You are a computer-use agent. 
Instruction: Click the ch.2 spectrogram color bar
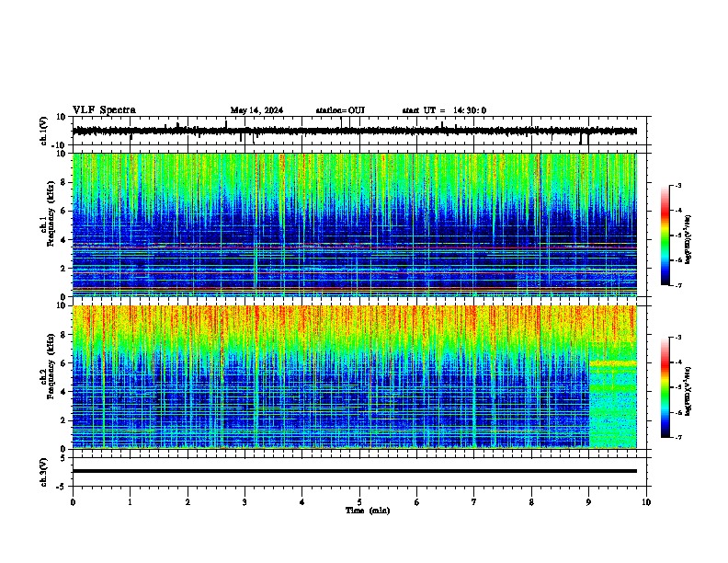665,387
